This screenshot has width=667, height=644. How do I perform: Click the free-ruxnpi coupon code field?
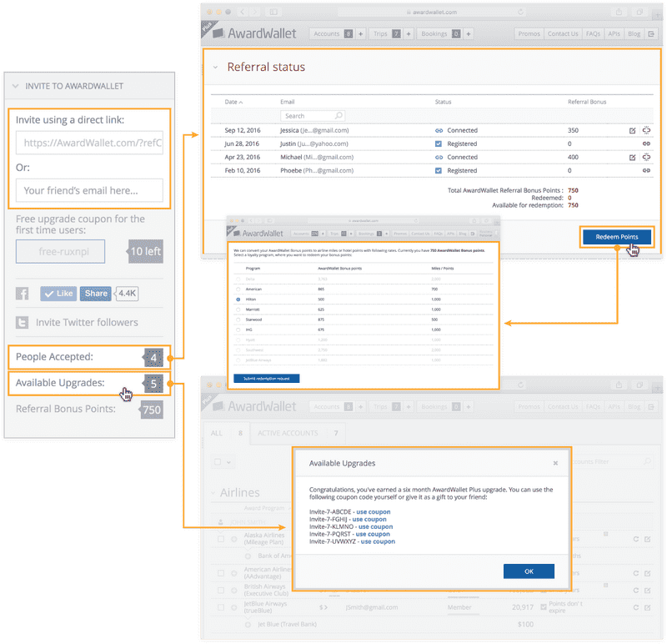(x=60, y=251)
